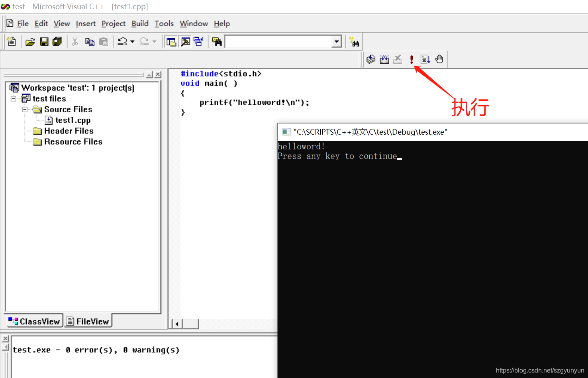Click the printf line in the code editor
This screenshot has height=378, width=588.
click(254, 102)
